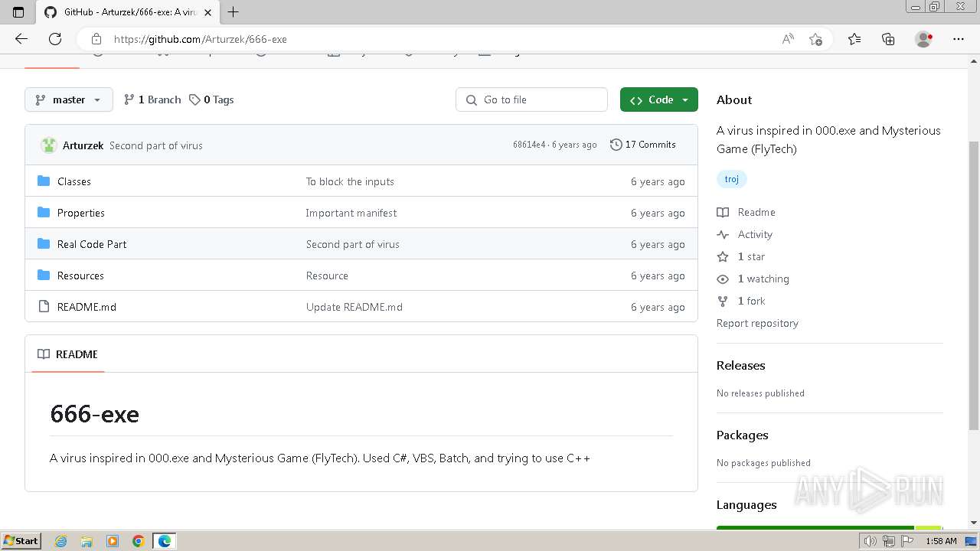
Task: Open volume control in system tray
Action: (871, 541)
